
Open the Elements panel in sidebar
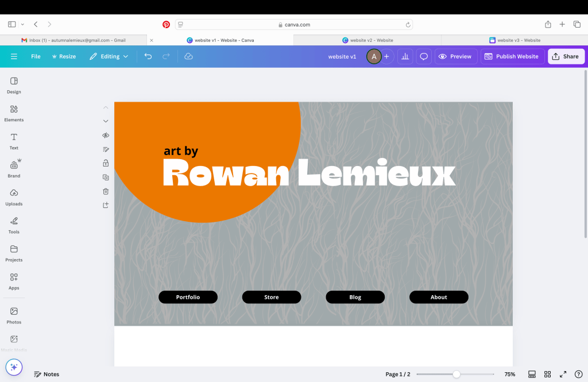[x=14, y=113]
